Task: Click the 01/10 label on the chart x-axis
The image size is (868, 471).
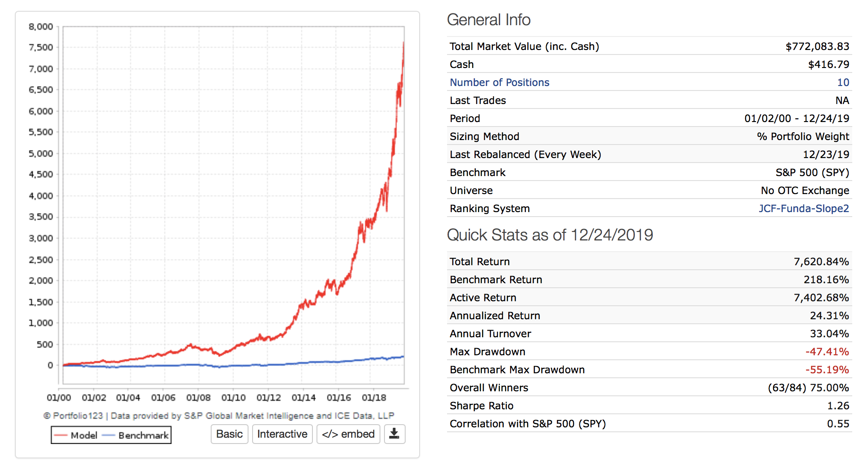Action: [x=233, y=398]
